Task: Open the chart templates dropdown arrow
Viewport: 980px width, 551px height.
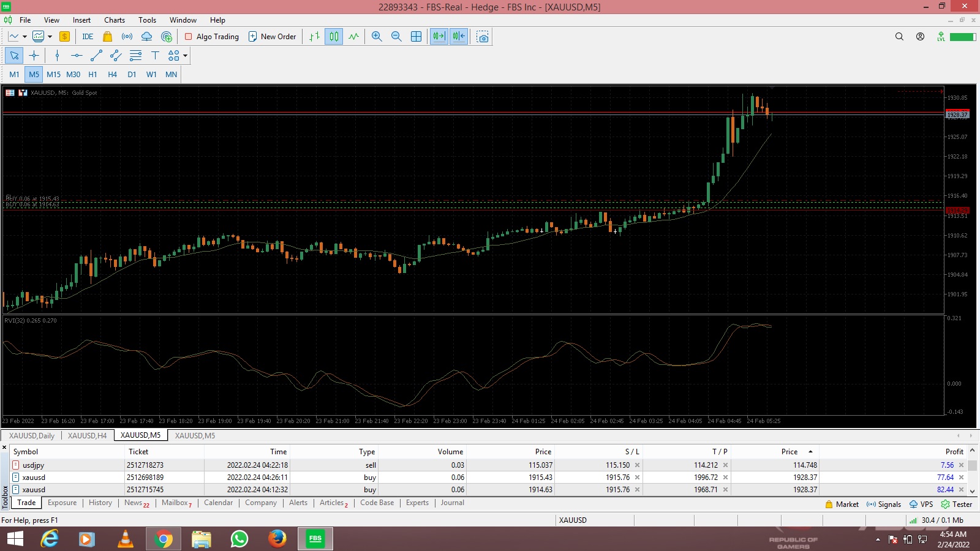Action: tap(50, 37)
